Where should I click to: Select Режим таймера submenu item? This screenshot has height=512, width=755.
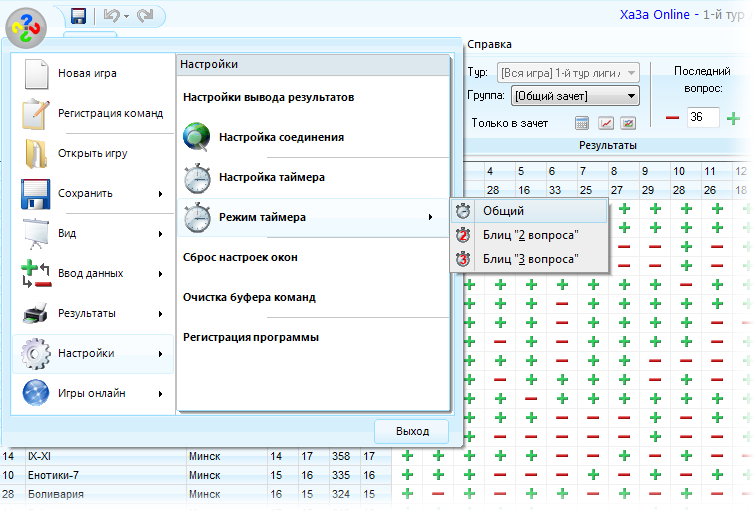pos(313,217)
